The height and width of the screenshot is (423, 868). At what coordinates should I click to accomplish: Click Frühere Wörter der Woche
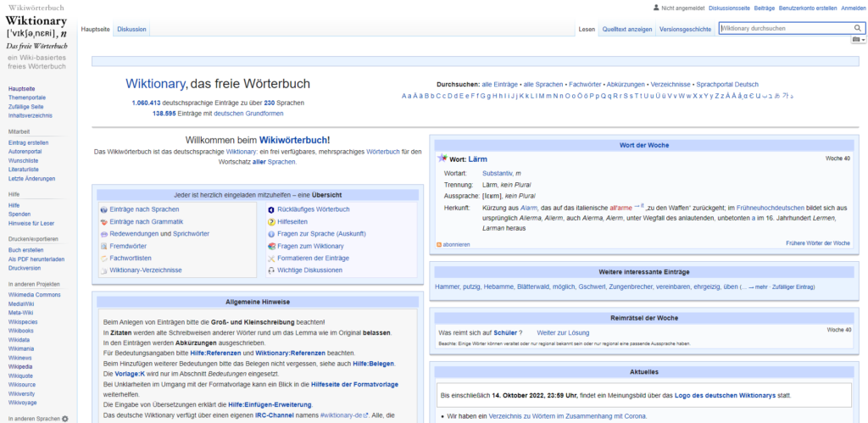pos(818,243)
